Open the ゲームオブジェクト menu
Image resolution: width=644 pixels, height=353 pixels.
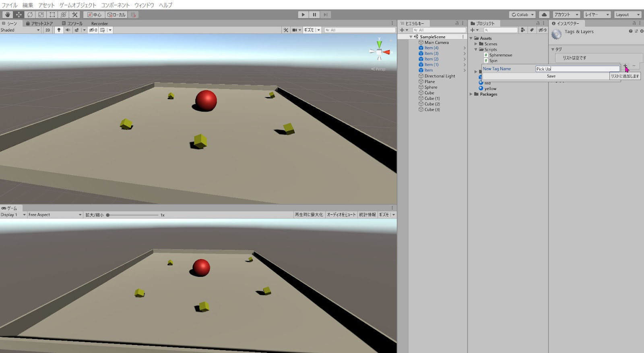(x=78, y=5)
